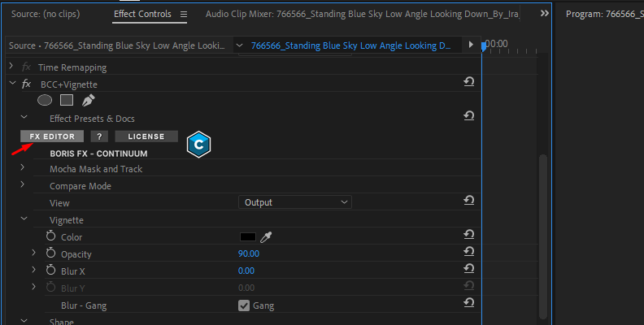The image size is (644, 325).
Task: Pick vignette color with the eyedropper
Action: tap(266, 237)
